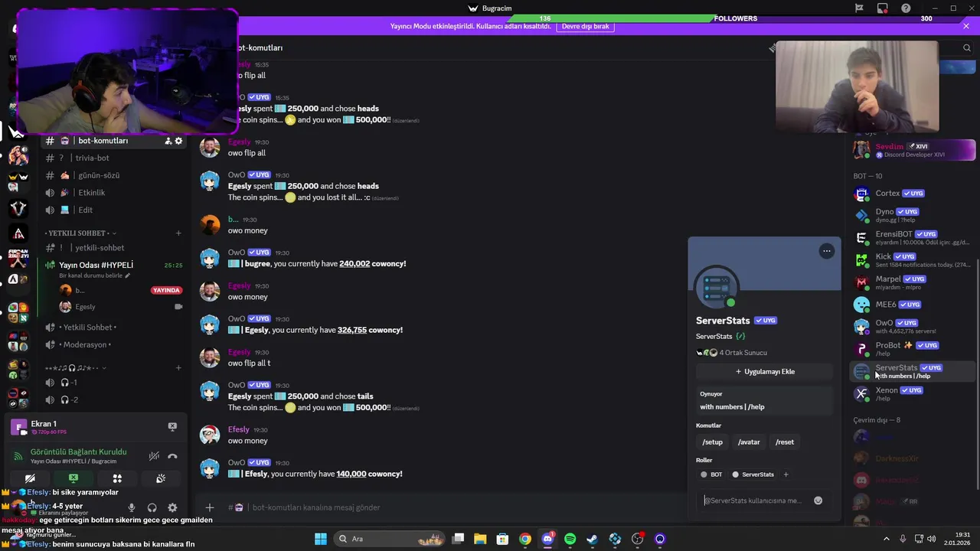Image resolution: width=980 pixels, height=551 pixels.
Task: Stop streaming Ekran 1
Action: (x=172, y=426)
